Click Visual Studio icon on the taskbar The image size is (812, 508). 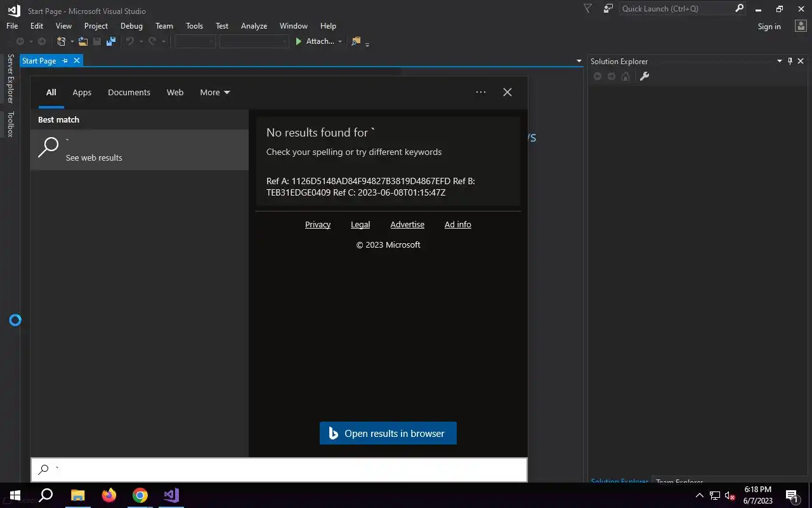tap(171, 495)
